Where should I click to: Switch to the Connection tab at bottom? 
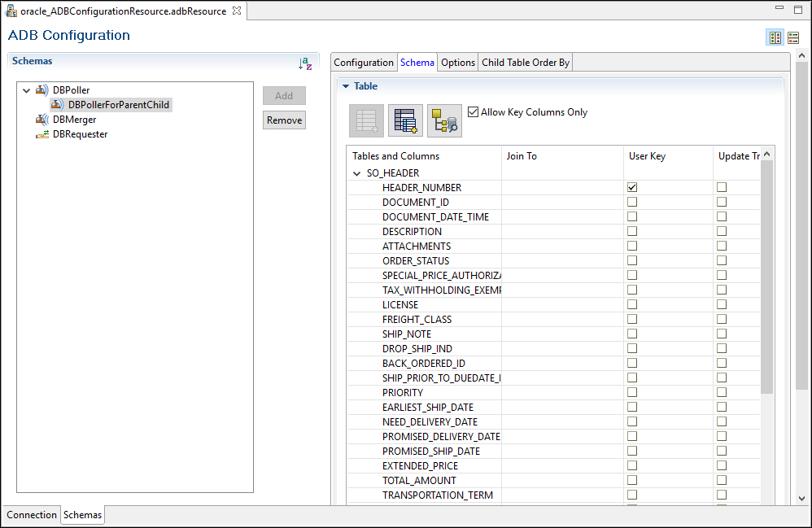point(32,515)
